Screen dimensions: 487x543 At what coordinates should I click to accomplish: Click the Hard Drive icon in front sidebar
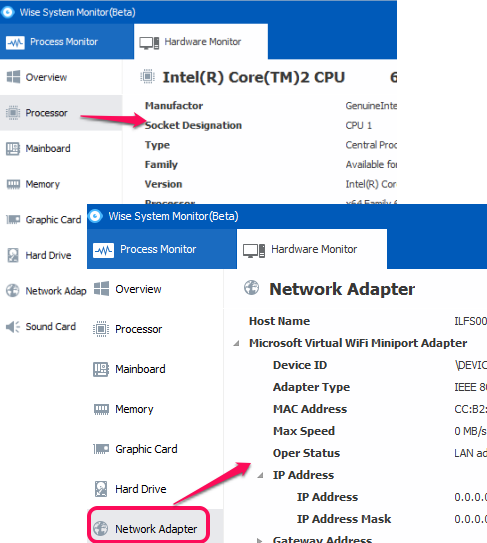(101, 489)
